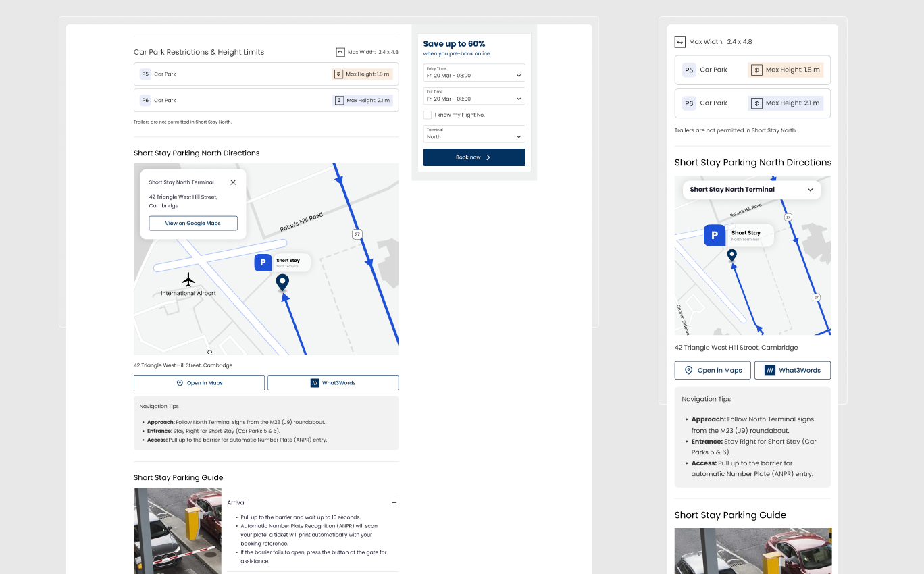924x574 pixels.
Task: Click blue P parking marker on desktop map
Action: pyautogui.click(x=263, y=263)
